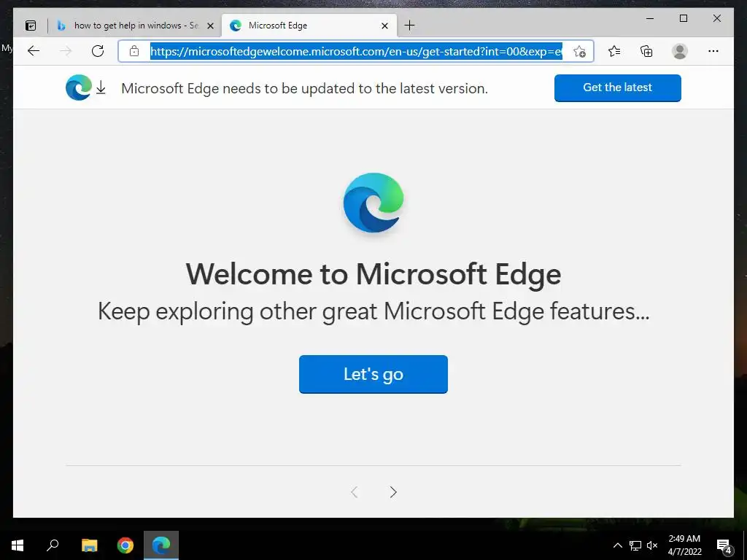Open the taskbar clock and date
This screenshot has height=560, width=747.
[x=684, y=545]
